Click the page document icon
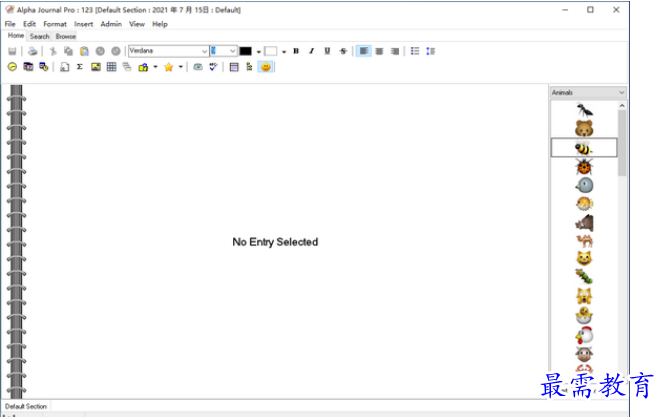Viewport: 662px width, 417px height. (x=64, y=67)
